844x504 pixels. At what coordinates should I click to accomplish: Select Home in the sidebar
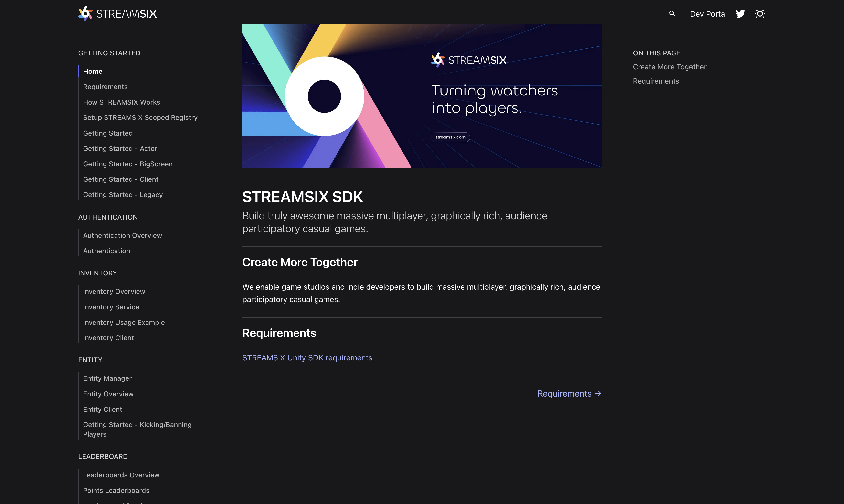pyautogui.click(x=93, y=71)
